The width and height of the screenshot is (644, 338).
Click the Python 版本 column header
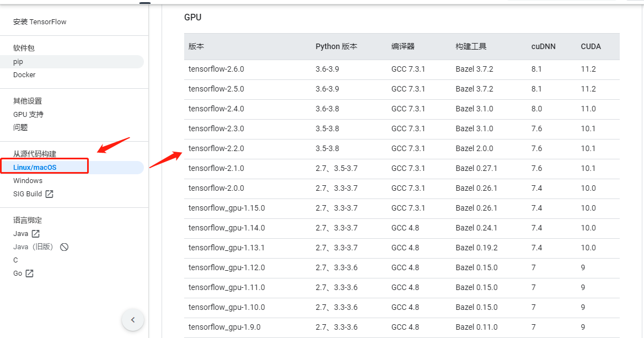336,46
